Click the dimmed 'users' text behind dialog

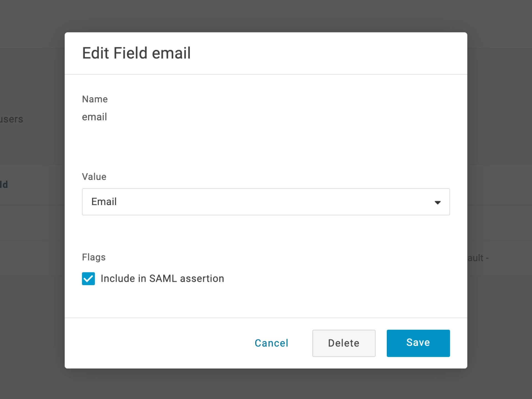12,119
